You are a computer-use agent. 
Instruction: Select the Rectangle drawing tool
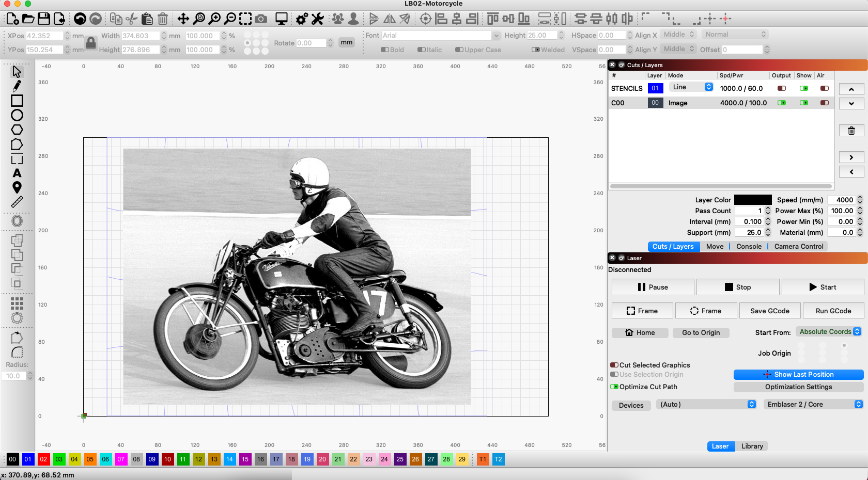(x=17, y=101)
